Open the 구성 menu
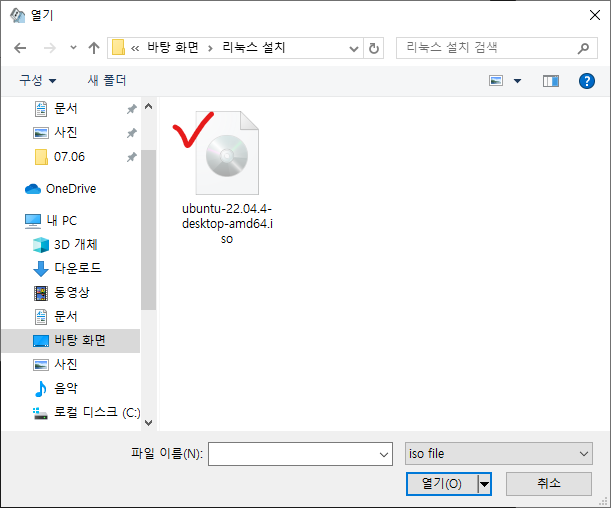Viewport: 611px width, 508px height. (x=38, y=81)
